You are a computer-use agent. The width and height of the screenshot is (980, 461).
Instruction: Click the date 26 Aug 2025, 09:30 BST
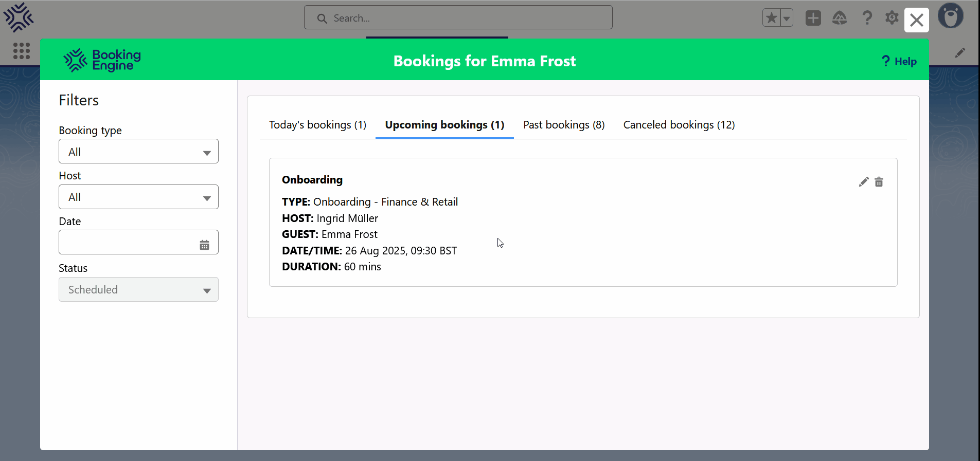pyautogui.click(x=401, y=251)
